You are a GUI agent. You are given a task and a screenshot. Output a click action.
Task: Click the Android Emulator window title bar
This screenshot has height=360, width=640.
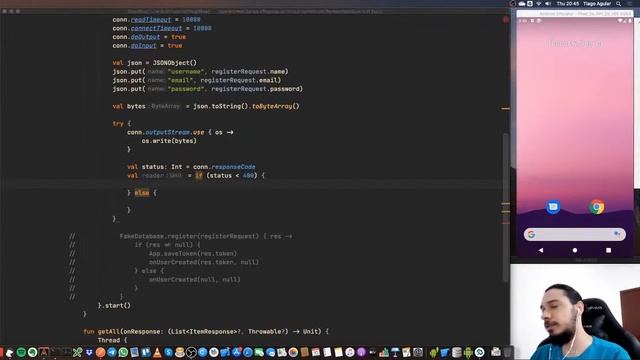coord(575,13)
